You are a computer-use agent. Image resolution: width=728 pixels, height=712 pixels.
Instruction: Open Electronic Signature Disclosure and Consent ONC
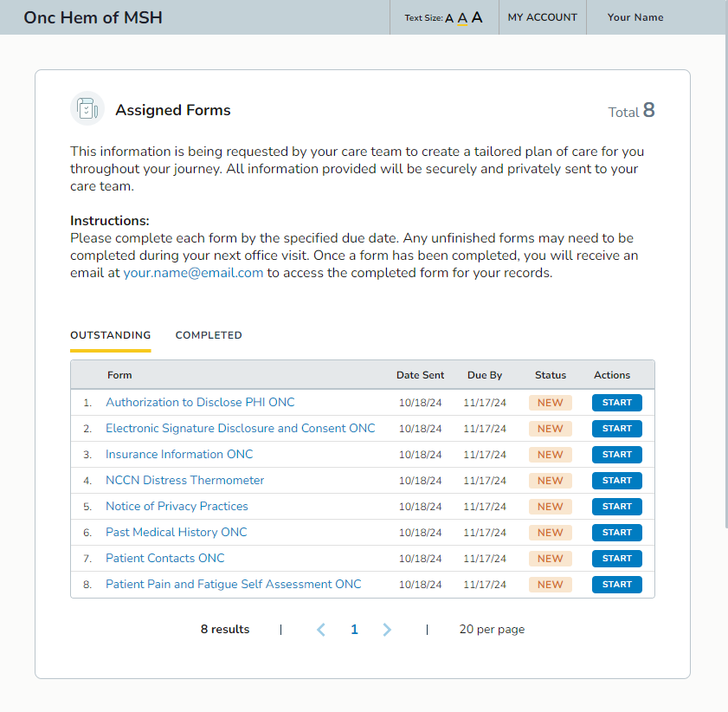point(240,428)
